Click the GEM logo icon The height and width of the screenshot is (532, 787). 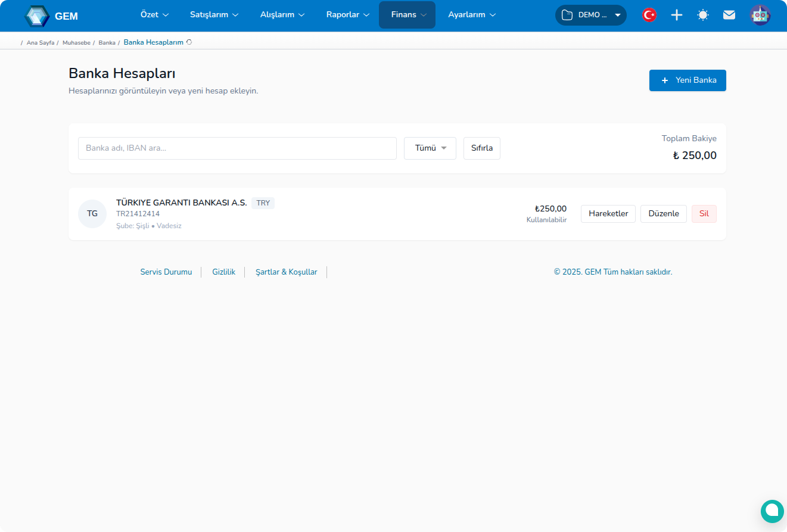(x=37, y=16)
